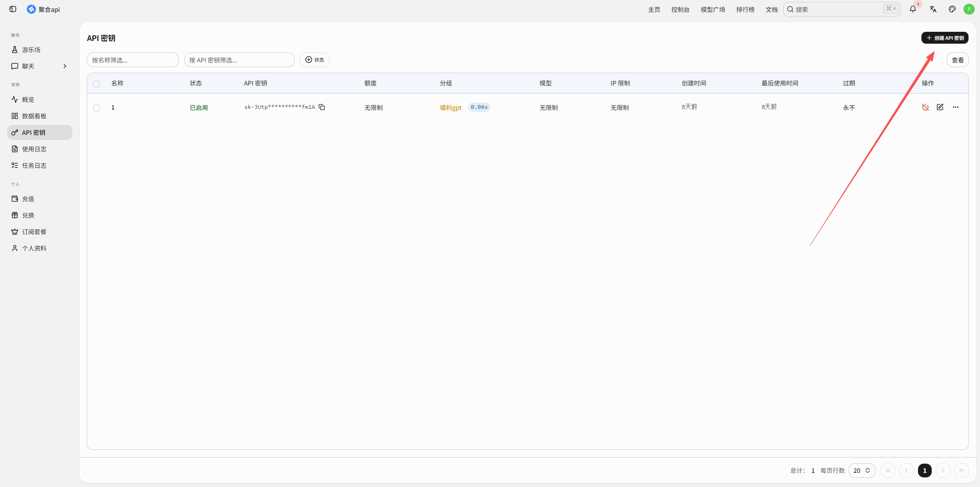
Task: Click the 0.04x ratio badge
Action: (x=479, y=107)
